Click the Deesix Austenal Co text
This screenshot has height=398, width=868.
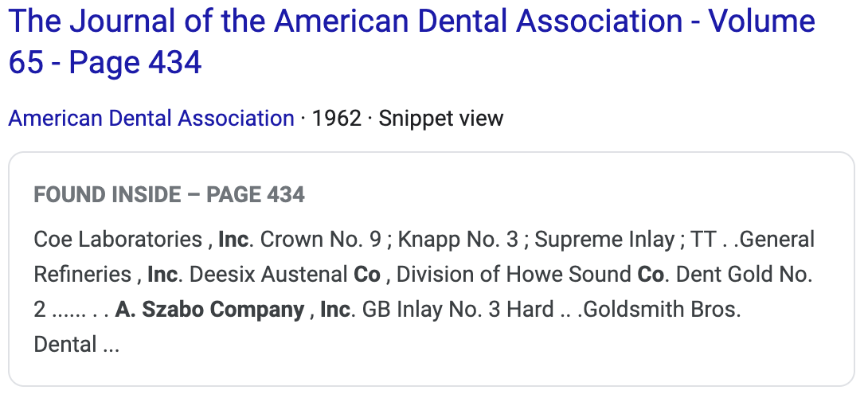tap(285, 274)
